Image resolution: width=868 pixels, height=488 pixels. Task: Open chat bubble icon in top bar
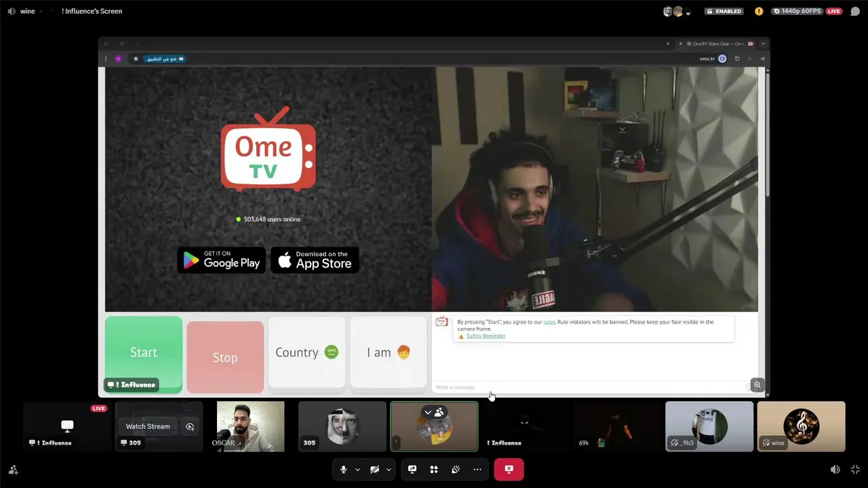pos(855,11)
